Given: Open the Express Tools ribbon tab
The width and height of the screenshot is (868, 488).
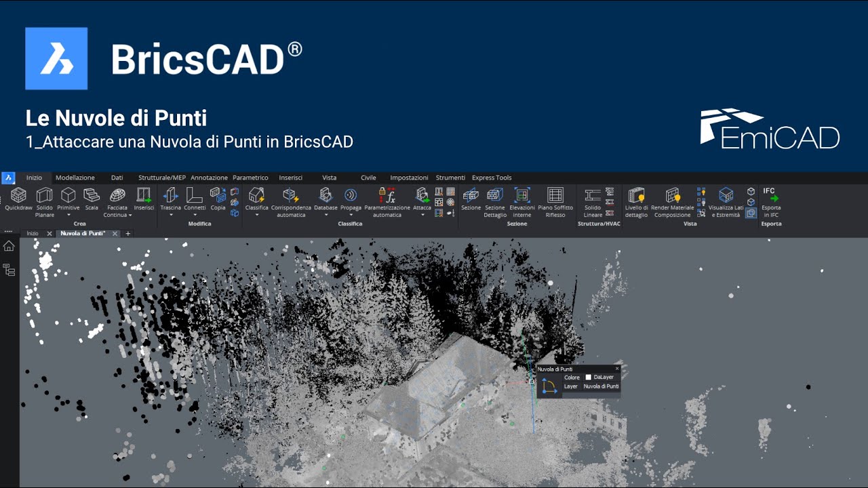Looking at the screenshot, I should [492, 178].
